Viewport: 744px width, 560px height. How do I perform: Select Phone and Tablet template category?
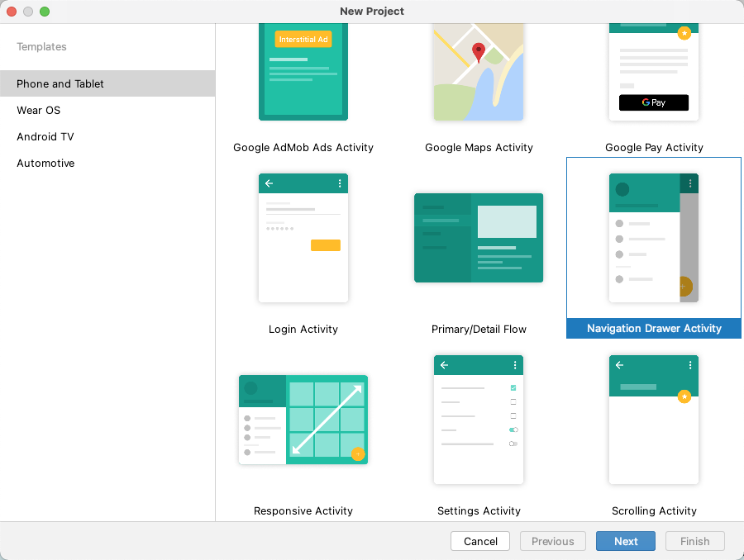click(x=107, y=83)
